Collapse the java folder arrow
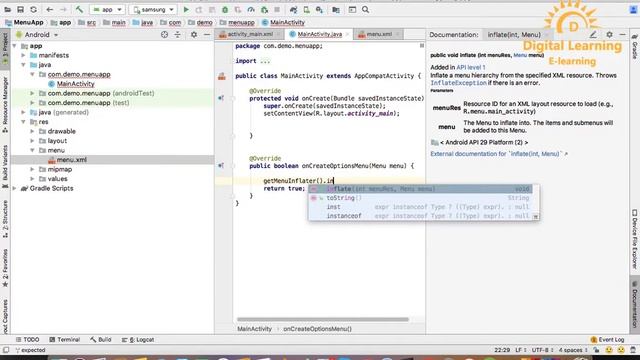Image resolution: width=640 pixels, height=360 pixels. [24, 65]
